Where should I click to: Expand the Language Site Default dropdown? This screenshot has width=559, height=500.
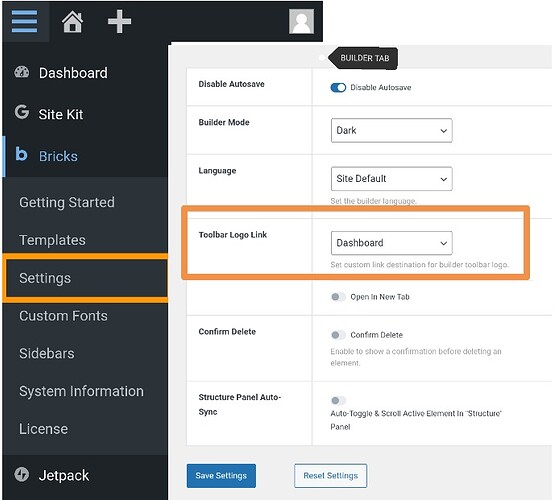(x=391, y=179)
